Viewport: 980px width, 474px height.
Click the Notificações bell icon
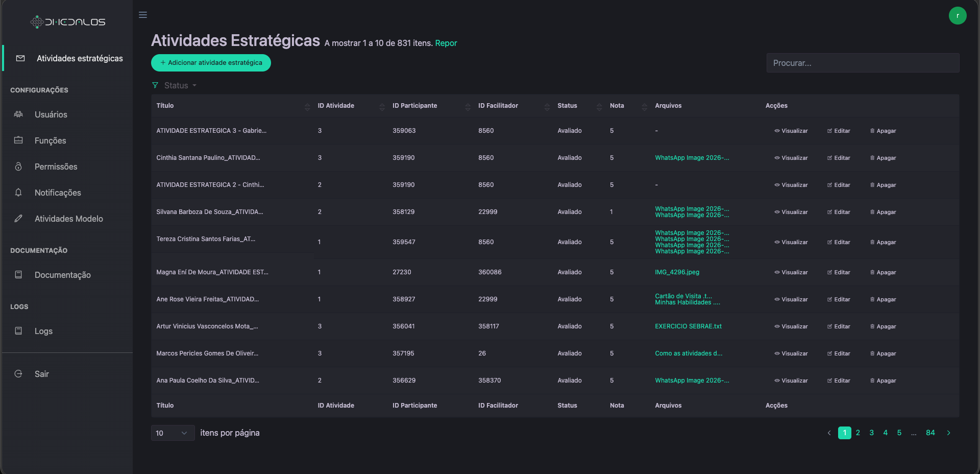pos(18,193)
